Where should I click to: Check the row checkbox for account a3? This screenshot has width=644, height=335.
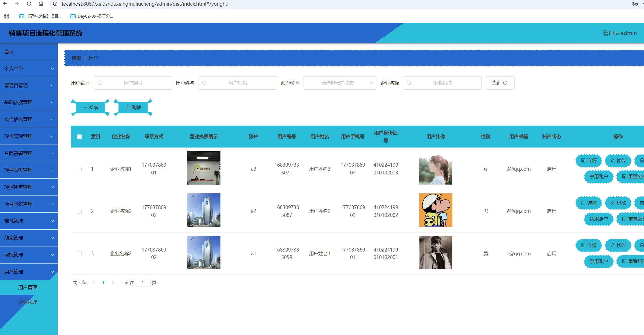tap(79, 169)
